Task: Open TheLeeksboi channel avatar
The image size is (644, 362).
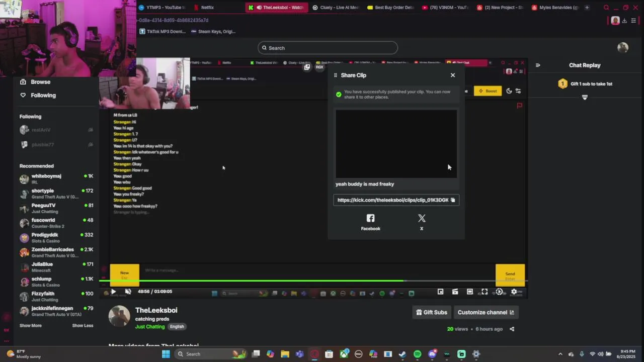Action: [x=119, y=316]
